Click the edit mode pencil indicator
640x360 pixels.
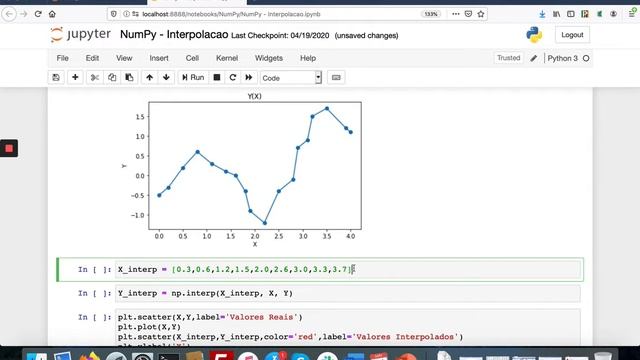533,58
